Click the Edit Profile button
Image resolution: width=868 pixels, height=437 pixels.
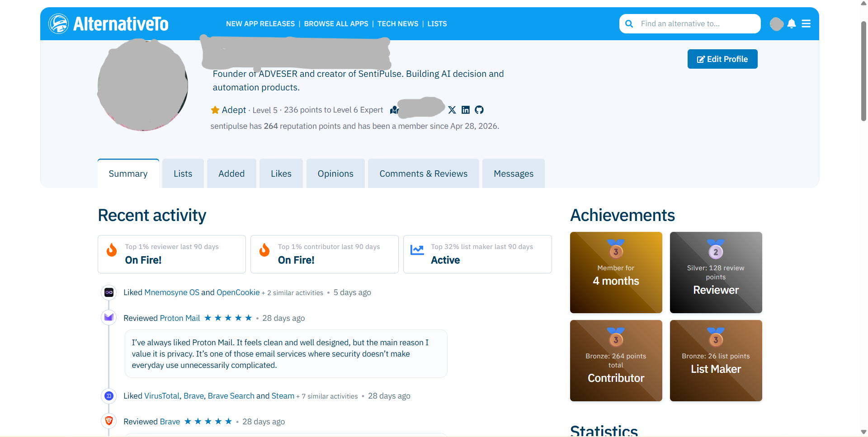[x=722, y=59]
